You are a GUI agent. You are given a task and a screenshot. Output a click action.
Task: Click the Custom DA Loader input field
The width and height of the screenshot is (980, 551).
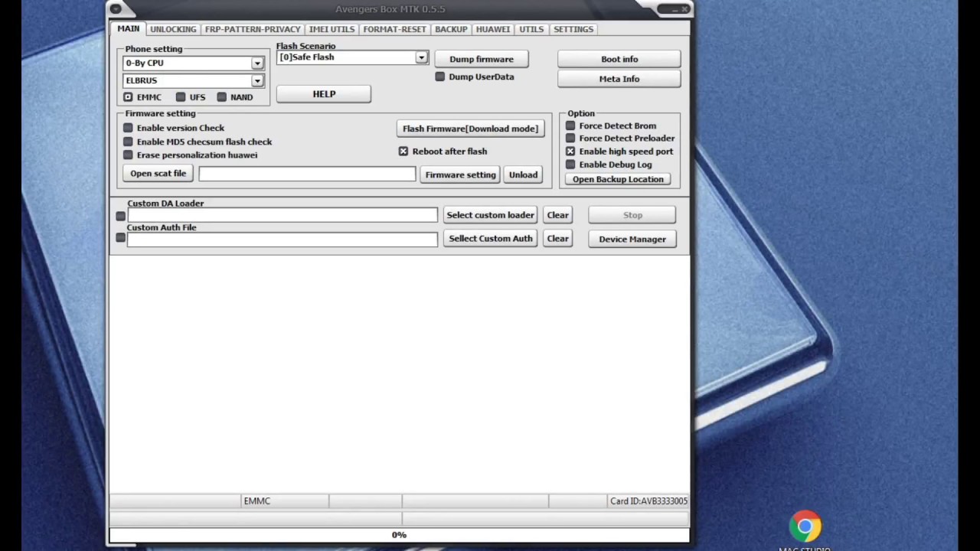click(x=283, y=216)
